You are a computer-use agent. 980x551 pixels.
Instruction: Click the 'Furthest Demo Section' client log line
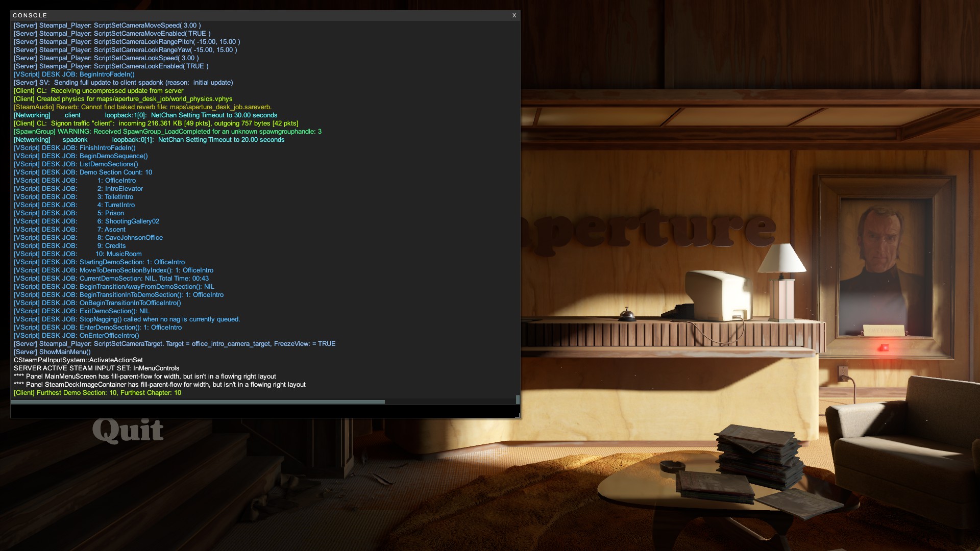97,393
